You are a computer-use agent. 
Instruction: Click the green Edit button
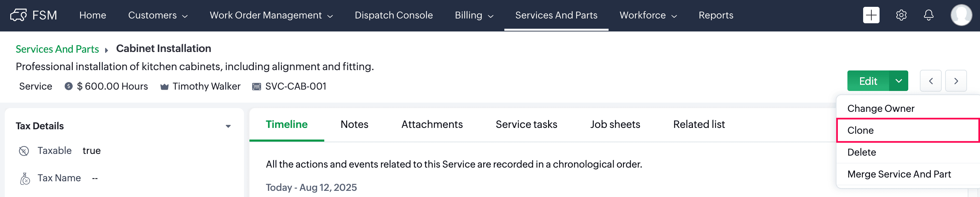[x=868, y=81]
